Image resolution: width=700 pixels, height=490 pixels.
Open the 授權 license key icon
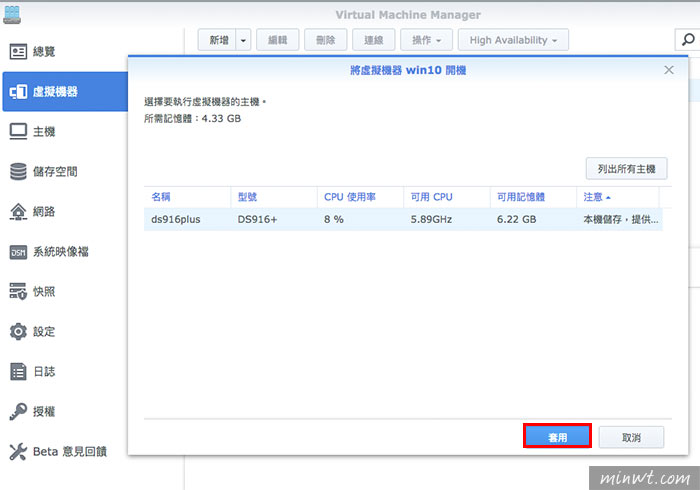coord(18,411)
